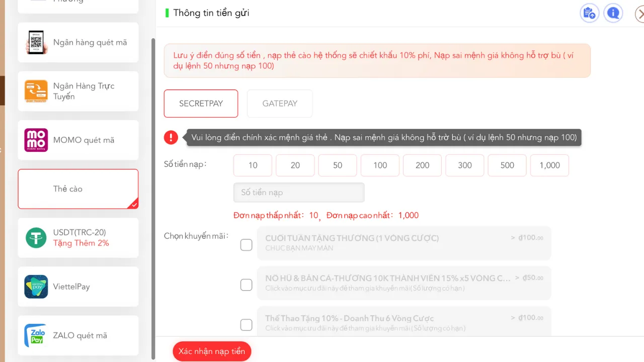The width and height of the screenshot is (644, 362).
Task: Click the red exclamation warning icon
Action: tap(171, 137)
